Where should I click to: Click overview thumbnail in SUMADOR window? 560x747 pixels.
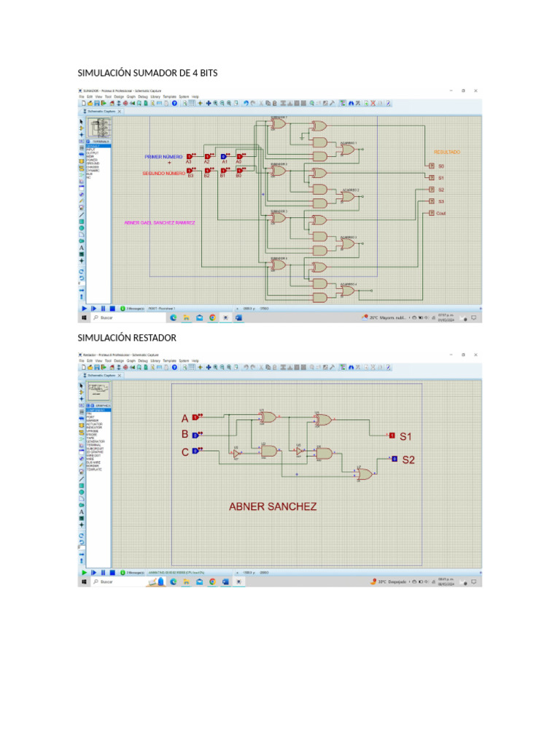click(x=99, y=127)
